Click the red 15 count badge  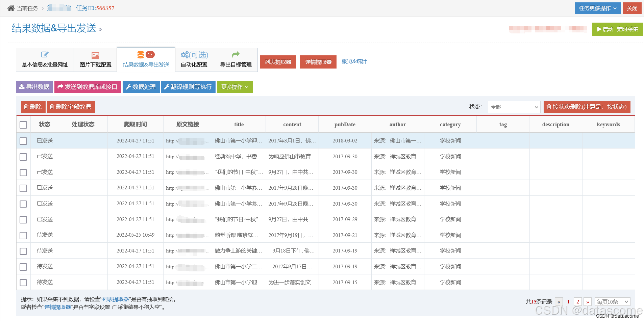pyautogui.click(x=150, y=55)
